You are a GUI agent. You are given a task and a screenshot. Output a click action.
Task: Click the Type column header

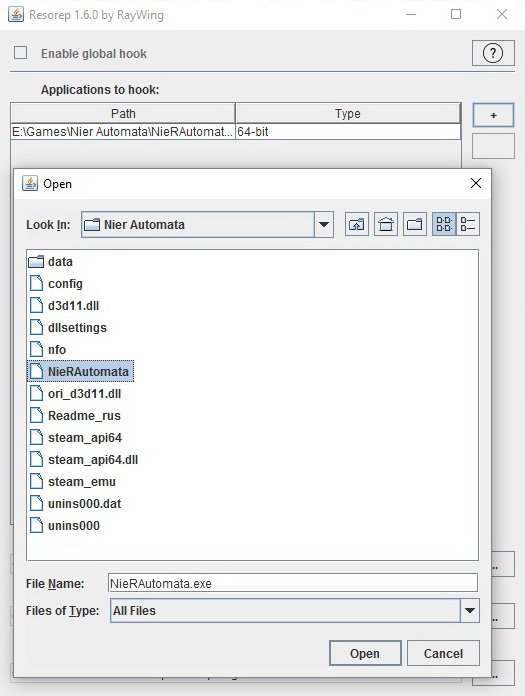tap(347, 114)
